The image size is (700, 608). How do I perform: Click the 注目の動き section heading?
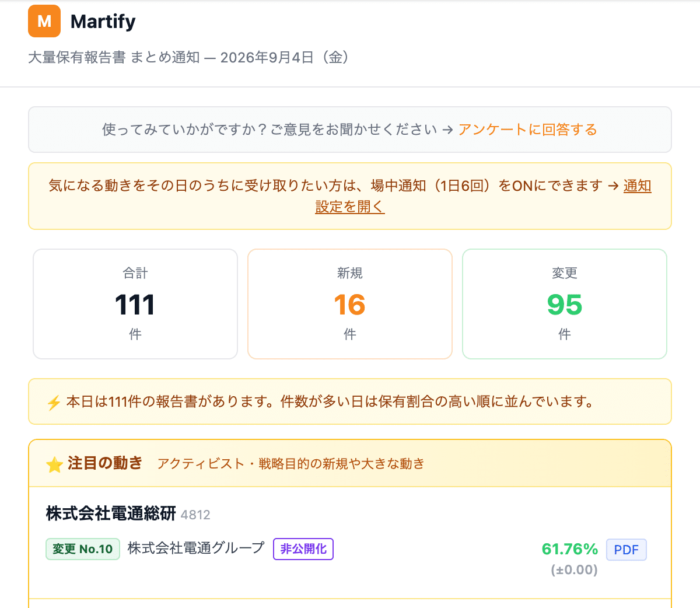click(x=105, y=463)
